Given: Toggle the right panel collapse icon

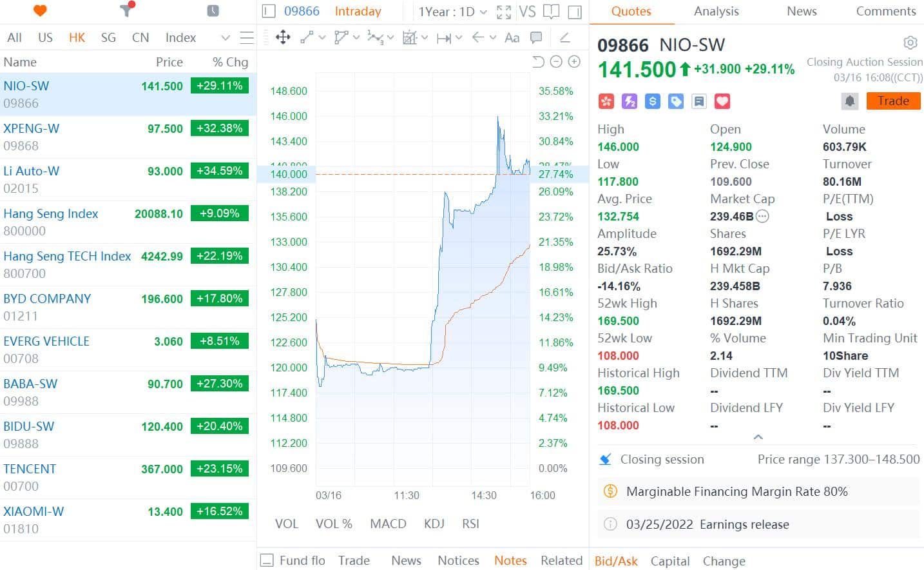Looking at the screenshot, I should pyautogui.click(x=575, y=12).
